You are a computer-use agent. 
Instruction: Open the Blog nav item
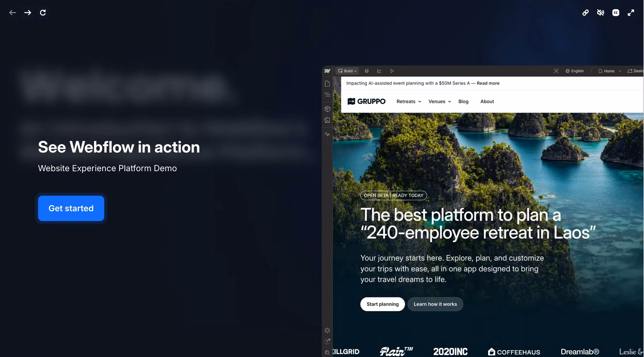463,102
